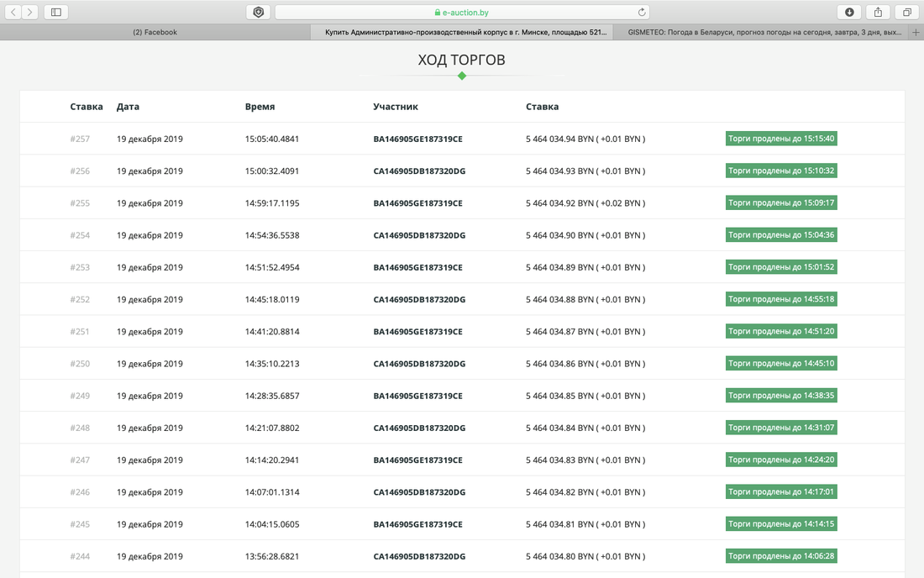This screenshot has width=924, height=578.
Task: Select bid number #250
Action: click(x=80, y=364)
